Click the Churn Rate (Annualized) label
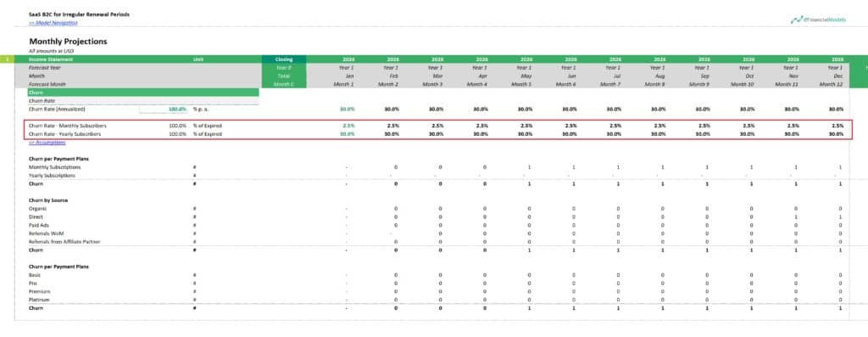The width and height of the screenshot is (868, 337). tap(57, 110)
